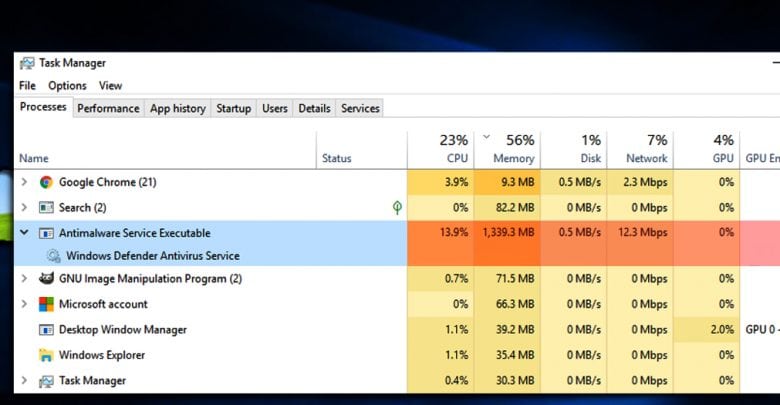Screen dimensions: 780x405
Task: Click the 0.7% CPU cell
Action: (440, 279)
